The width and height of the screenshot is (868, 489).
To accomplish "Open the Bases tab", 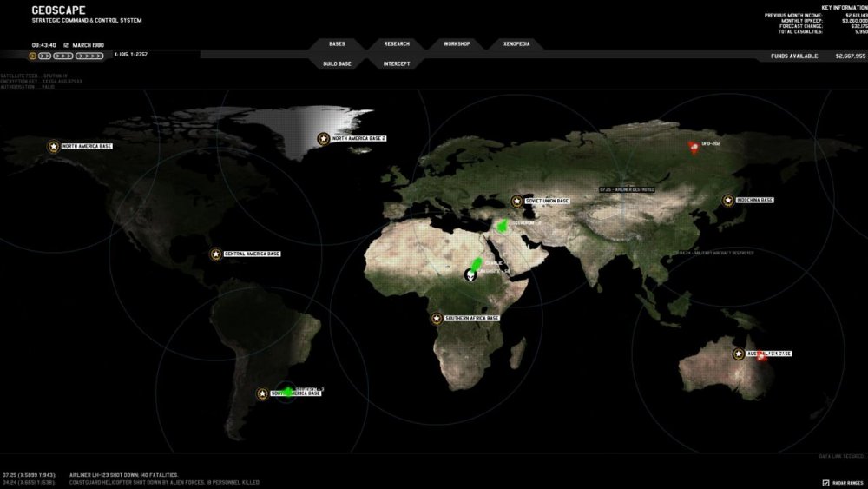I will (x=337, y=43).
